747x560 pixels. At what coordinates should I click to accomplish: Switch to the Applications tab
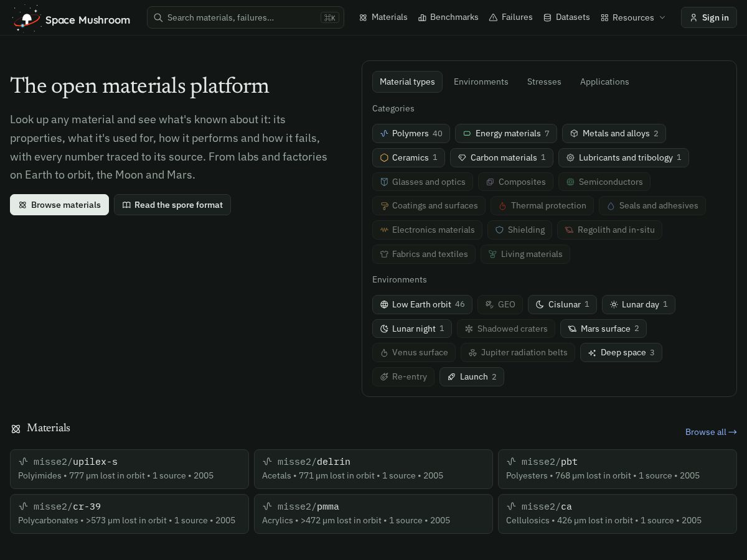click(604, 82)
